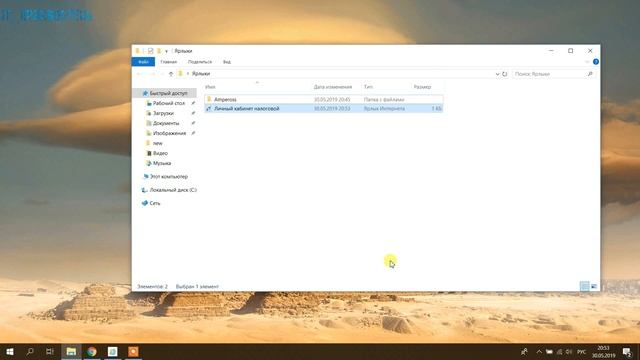640x360 pixels.
Task: Click the magnifier icon in search box
Action: [590, 74]
